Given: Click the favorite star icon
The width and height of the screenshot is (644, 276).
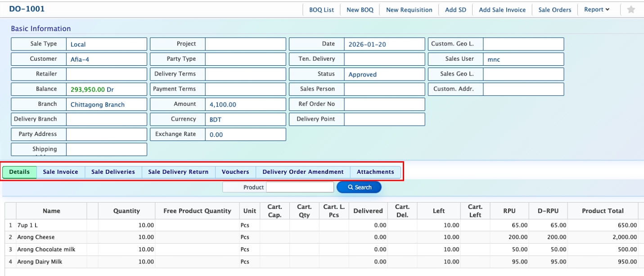Looking at the screenshot, I should point(631,9).
